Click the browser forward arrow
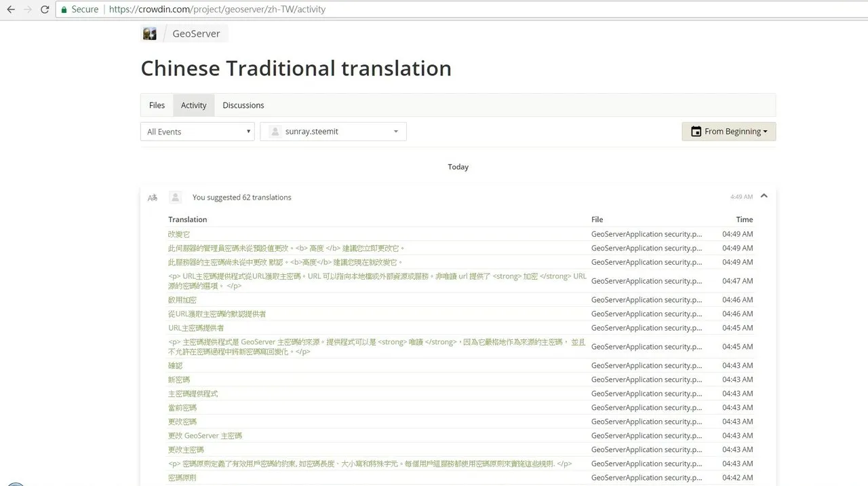This screenshot has width=868, height=486. click(x=28, y=10)
